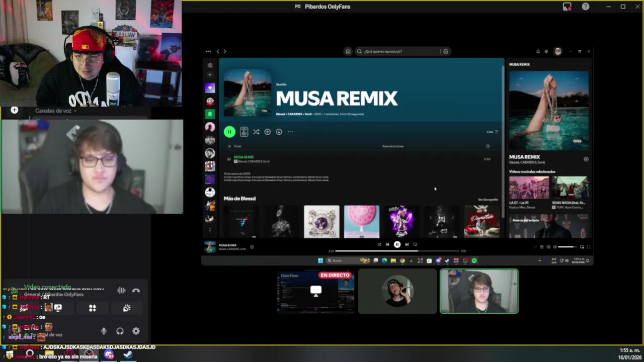
Task: Pause the song from bottom player bar
Action: coord(397,244)
